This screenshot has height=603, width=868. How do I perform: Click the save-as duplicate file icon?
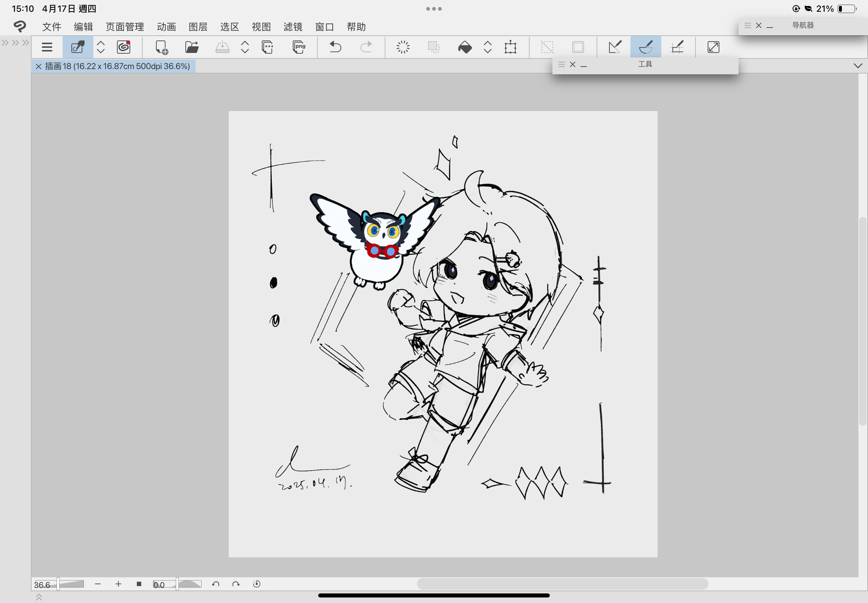click(267, 47)
